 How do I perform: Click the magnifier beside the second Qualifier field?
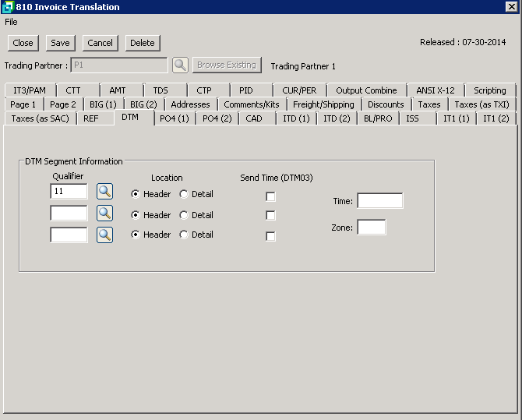pyautogui.click(x=105, y=213)
